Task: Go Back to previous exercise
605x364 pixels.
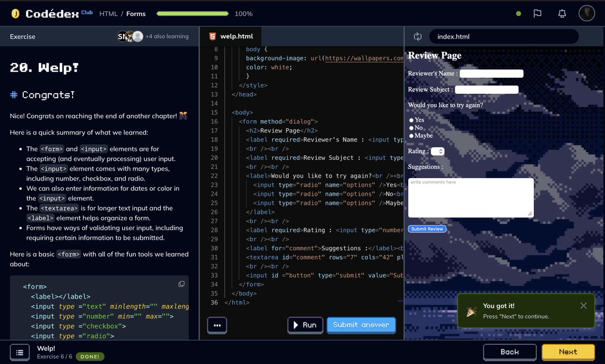Action: tap(510, 352)
